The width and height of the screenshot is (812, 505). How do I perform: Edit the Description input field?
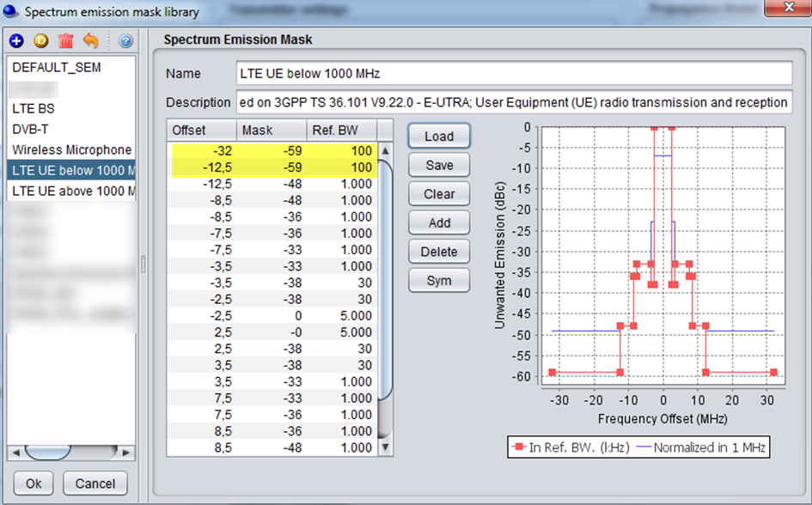click(x=514, y=102)
